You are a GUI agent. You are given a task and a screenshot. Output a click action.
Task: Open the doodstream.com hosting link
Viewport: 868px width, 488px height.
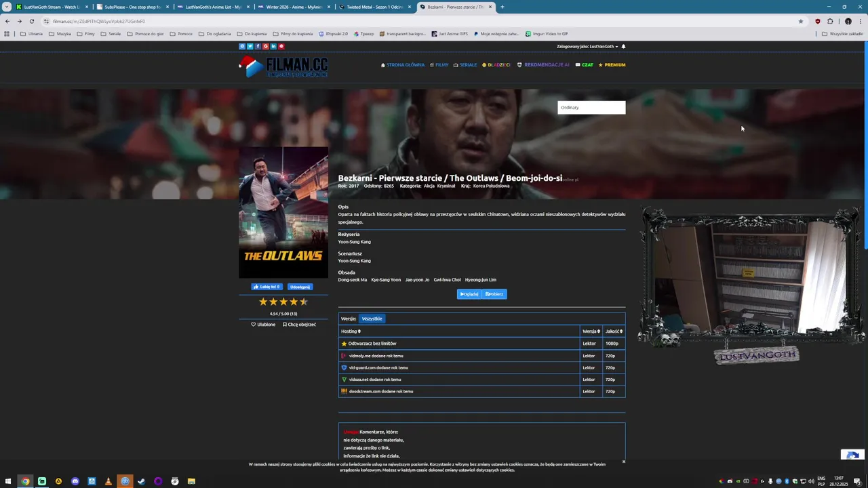coord(380,391)
